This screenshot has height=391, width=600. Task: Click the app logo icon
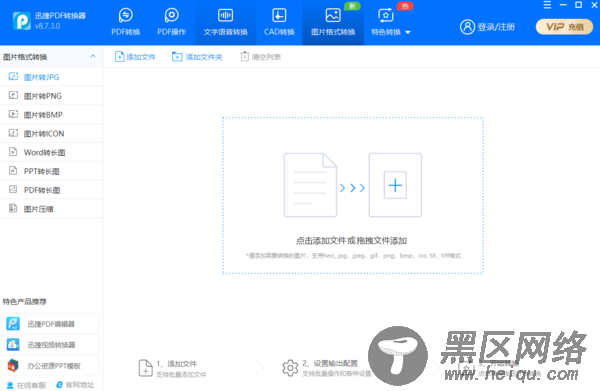pos(22,21)
